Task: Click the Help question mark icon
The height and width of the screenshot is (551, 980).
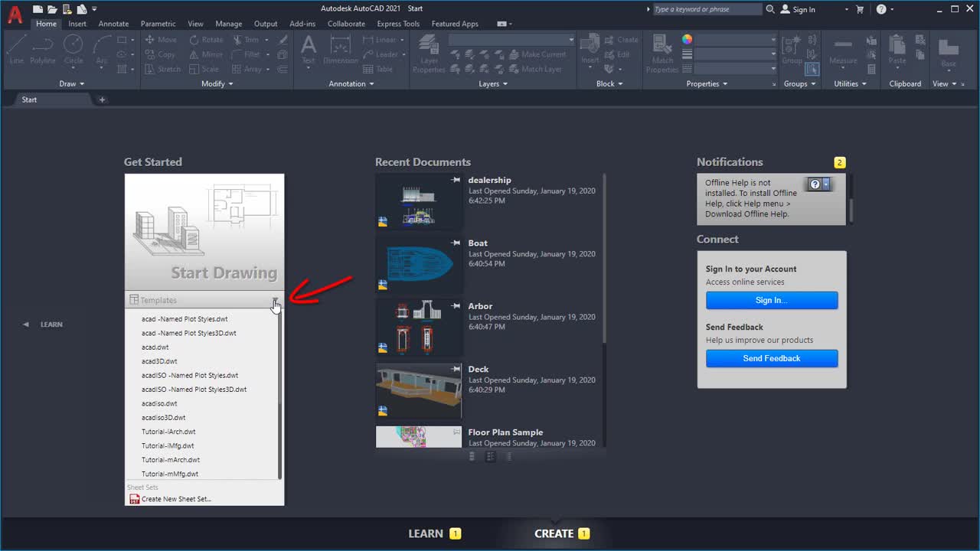Action: pos(881,9)
